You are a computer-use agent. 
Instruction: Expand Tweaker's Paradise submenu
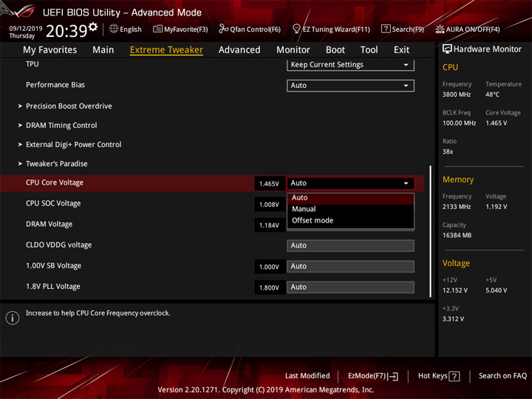pos(56,164)
